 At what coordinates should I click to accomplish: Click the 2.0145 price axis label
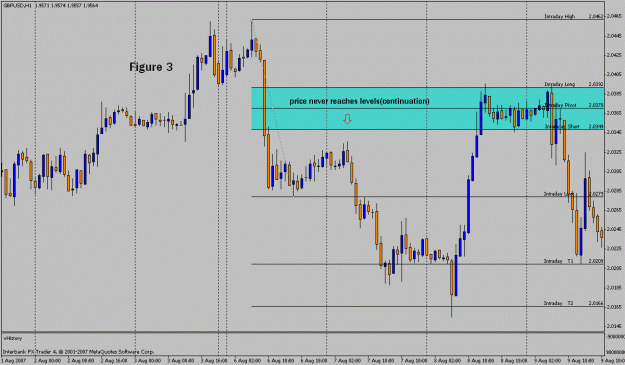click(614, 326)
